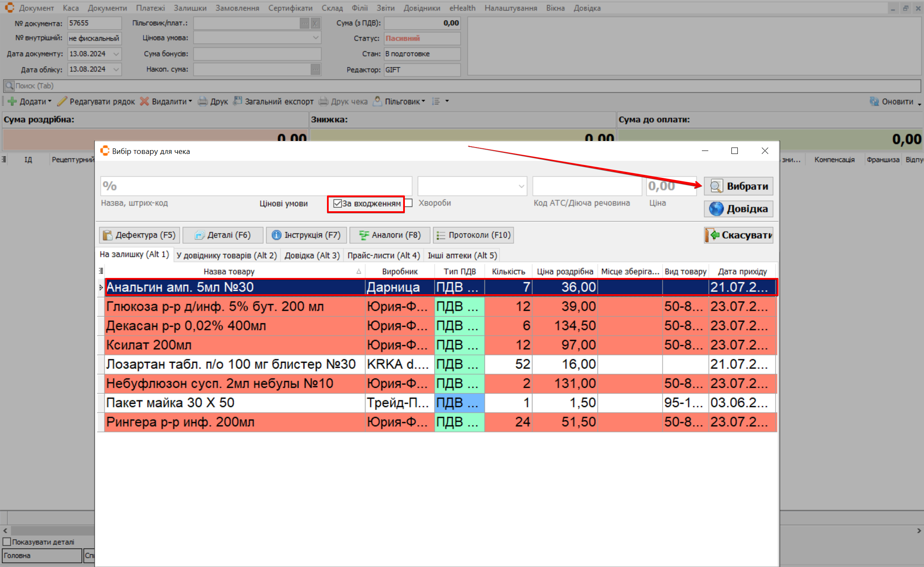The image size is (924, 567).
Task: Open Дефектура (F5) clipboard button
Action: [140, 235]
